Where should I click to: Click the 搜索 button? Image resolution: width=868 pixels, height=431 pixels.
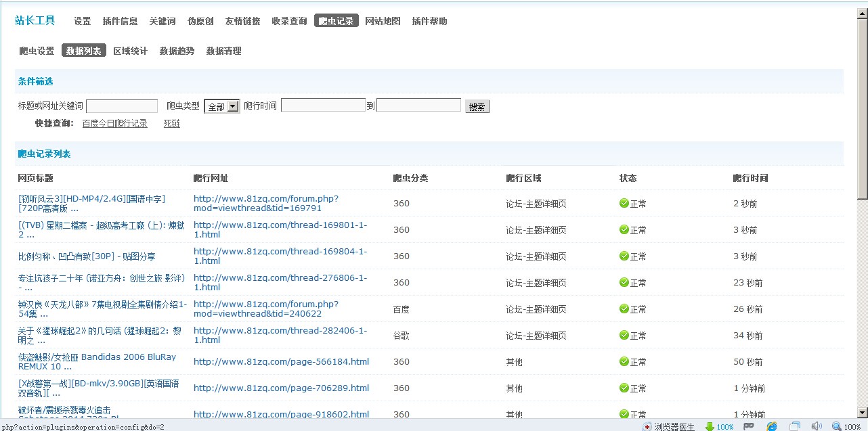pos(477,106)
